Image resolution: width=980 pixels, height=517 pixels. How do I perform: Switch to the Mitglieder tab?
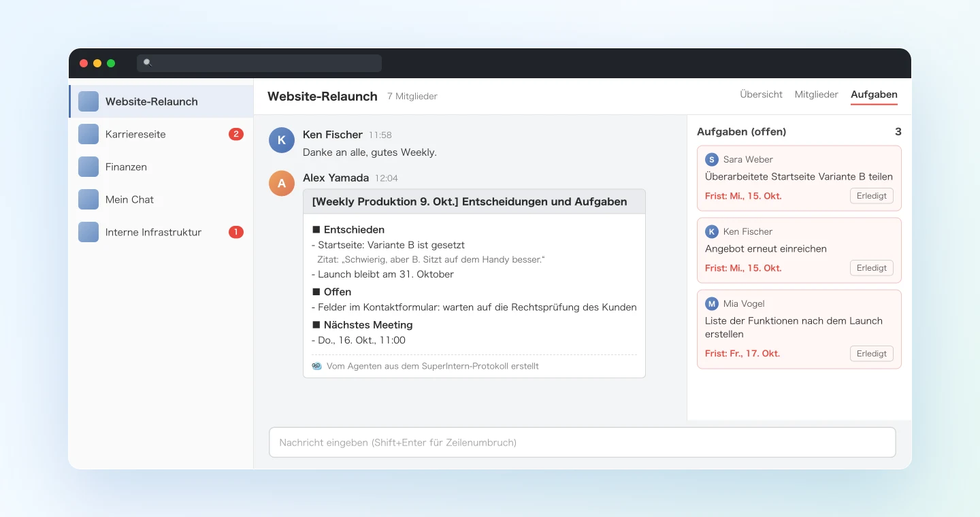coord(816,95)
